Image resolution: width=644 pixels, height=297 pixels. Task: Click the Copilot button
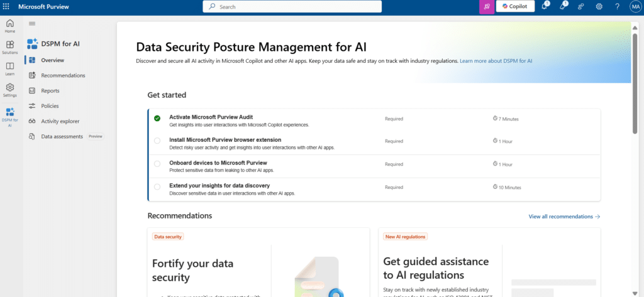[x=515, y=7]
